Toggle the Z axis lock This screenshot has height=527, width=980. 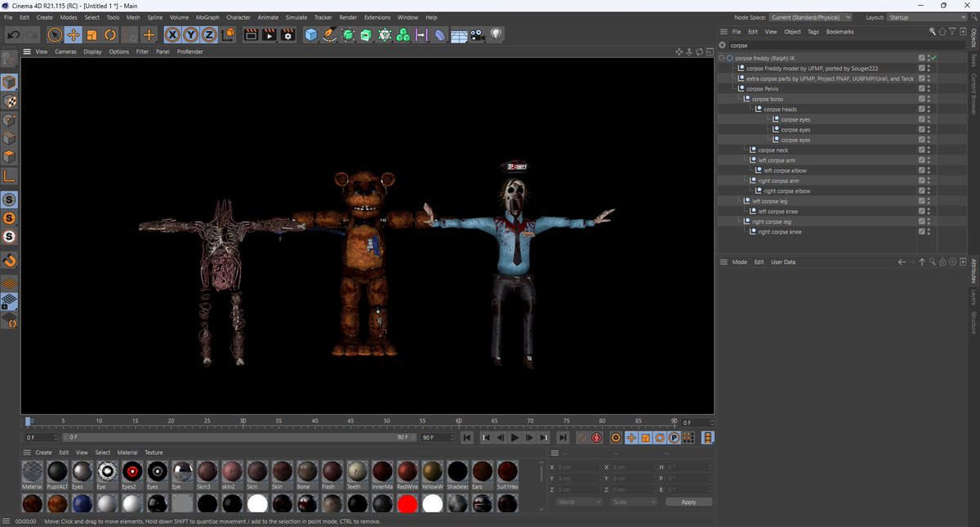tap(209, 34)
